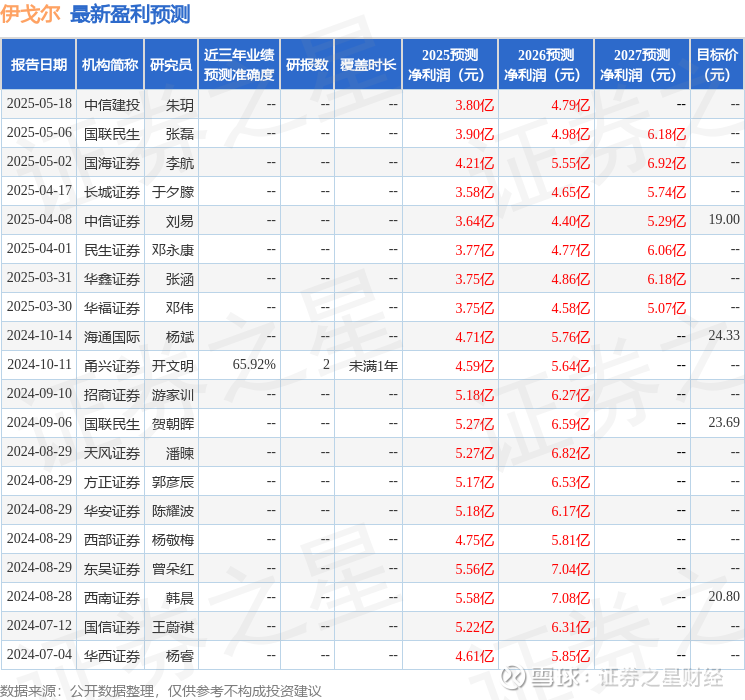Select the date cell 2025-05-06
The width and height of the screenshot is (745, 700).
pos(39,133)
